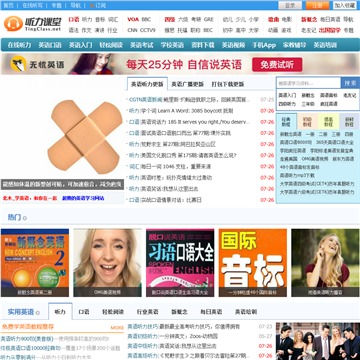Click the 加入收藏 button

click(x=345, y=5)
